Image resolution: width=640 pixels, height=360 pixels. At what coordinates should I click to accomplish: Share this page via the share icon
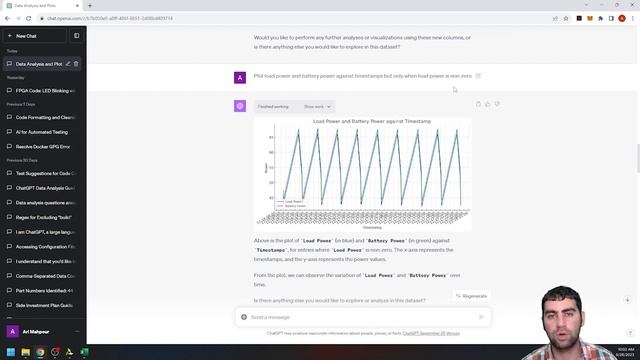coord(555,18)
